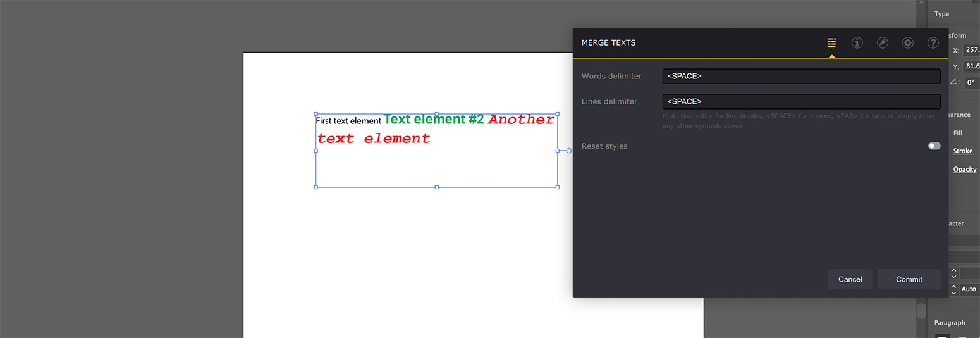Open the info icon in Merge Texts
The height and width of the screenshot is (338, 980).
coord(857,43)
